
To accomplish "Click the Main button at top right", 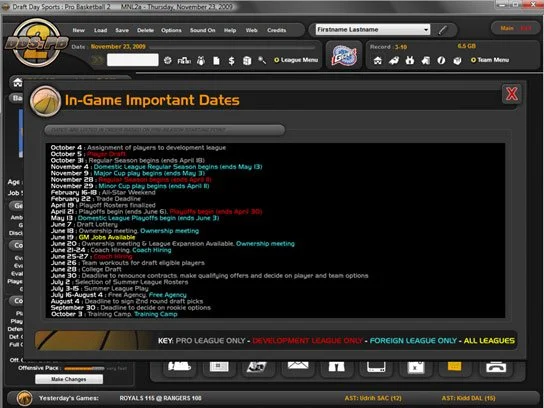I will pos(507,28).
